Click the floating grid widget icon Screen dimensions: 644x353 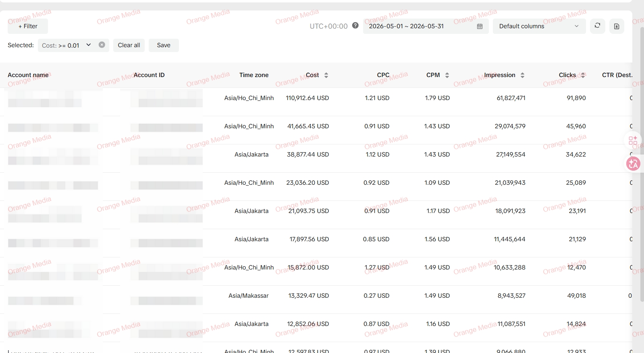(x=633, y=141)
